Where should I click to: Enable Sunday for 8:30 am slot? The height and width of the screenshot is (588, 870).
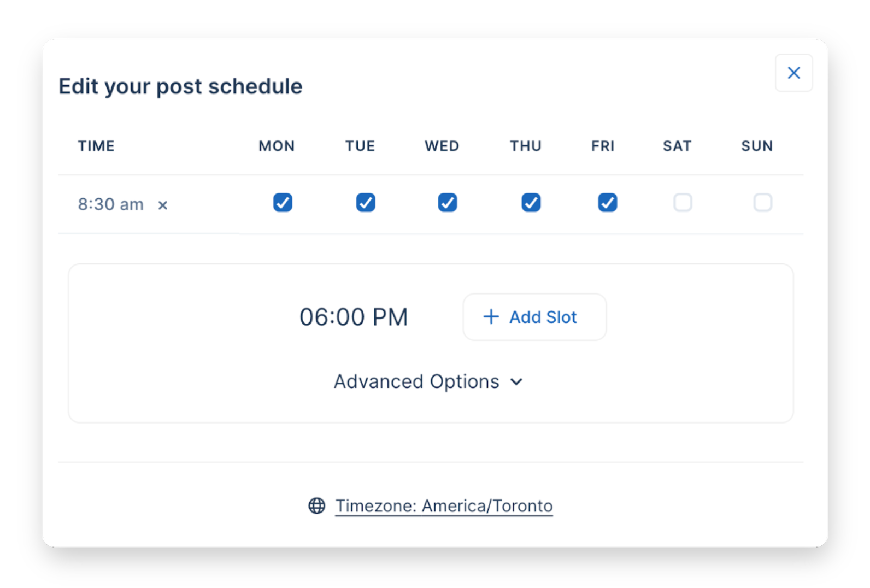(762, 203)
